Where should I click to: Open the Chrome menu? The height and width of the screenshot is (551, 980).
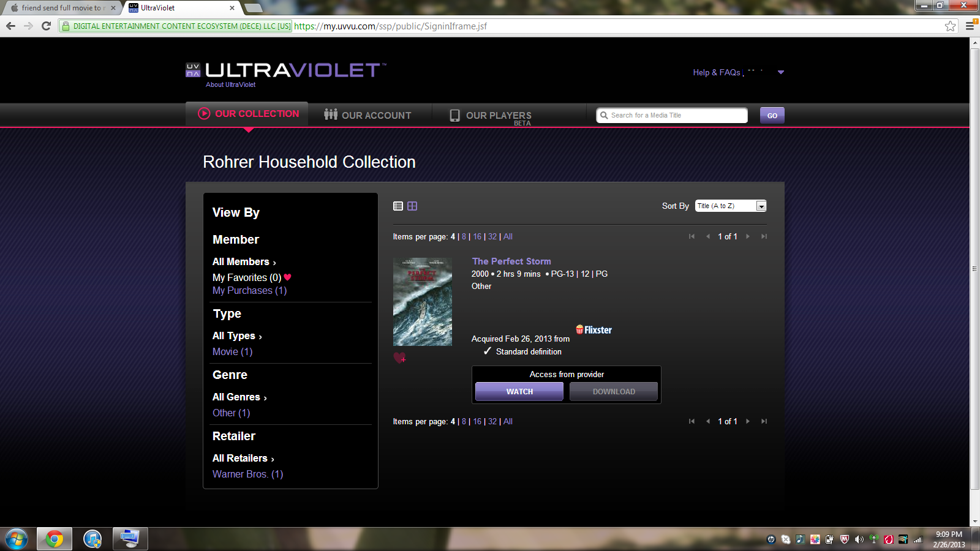[970, 26]
